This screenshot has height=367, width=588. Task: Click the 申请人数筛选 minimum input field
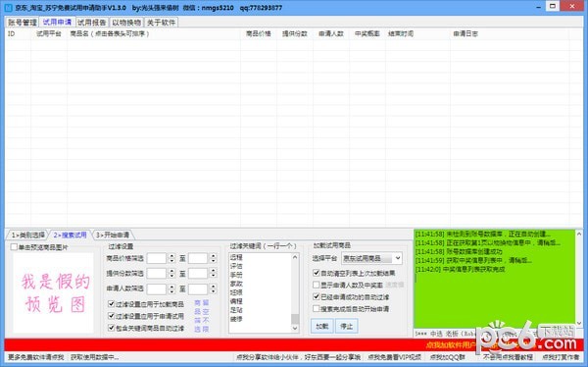click(157, 288)
